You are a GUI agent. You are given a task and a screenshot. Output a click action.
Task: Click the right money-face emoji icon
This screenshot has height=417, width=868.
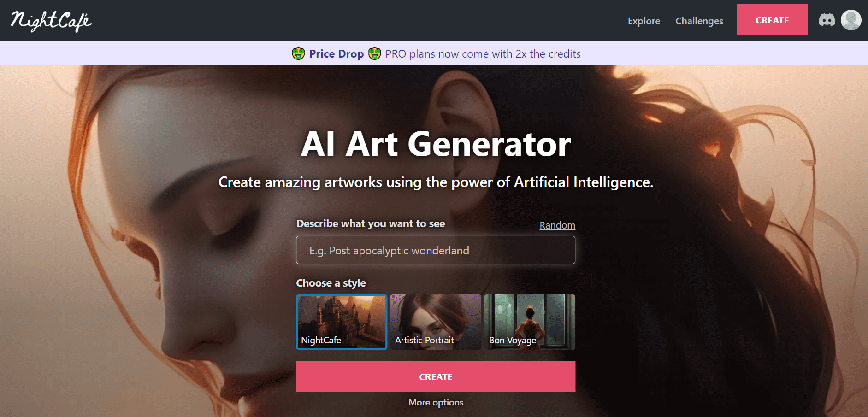(374, 54)
